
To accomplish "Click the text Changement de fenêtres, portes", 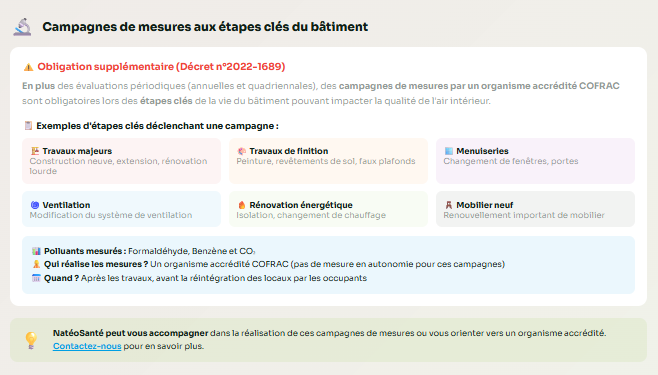I will pos(511,161).
